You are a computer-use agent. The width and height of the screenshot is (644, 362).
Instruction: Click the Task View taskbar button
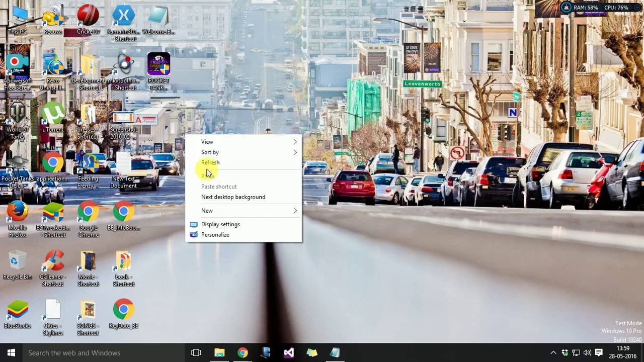click(196, 353)
